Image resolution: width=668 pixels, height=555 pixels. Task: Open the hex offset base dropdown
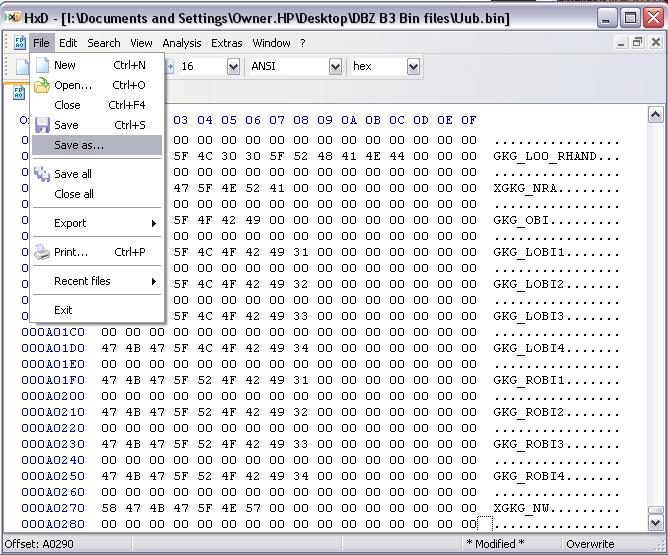click(x=413, y=66)
